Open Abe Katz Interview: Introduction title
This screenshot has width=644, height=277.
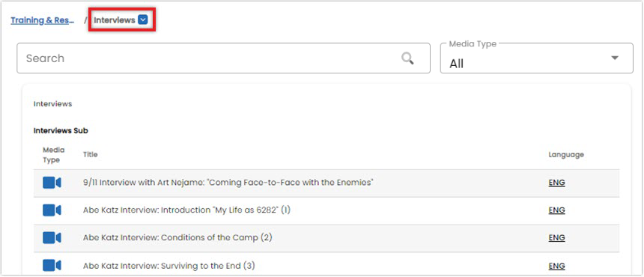(186, 210)
